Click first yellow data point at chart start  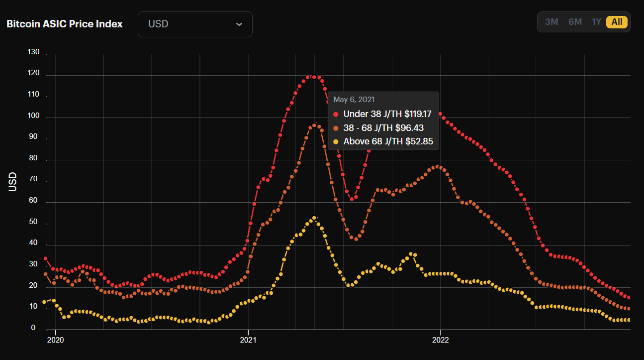click(44, 302)
